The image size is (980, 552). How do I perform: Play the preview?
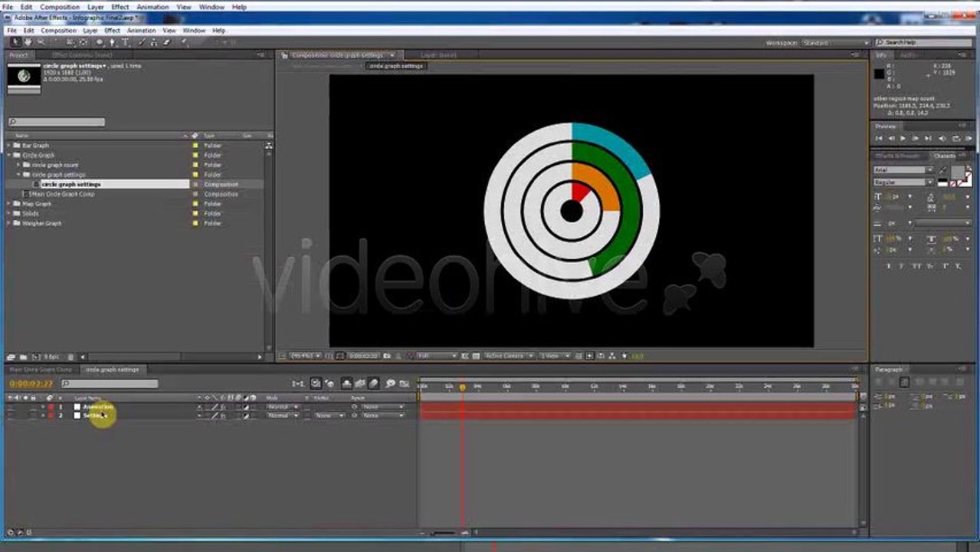click(x=903, y=138)
